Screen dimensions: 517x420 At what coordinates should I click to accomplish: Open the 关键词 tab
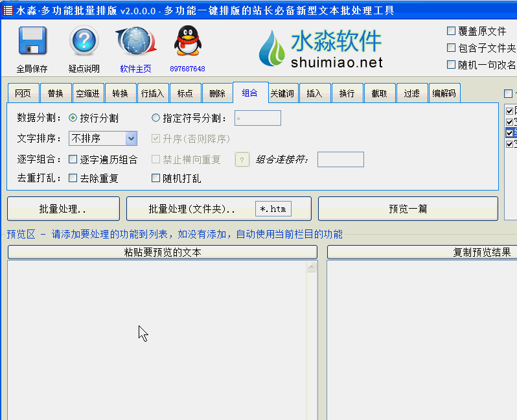click(282, 93)
